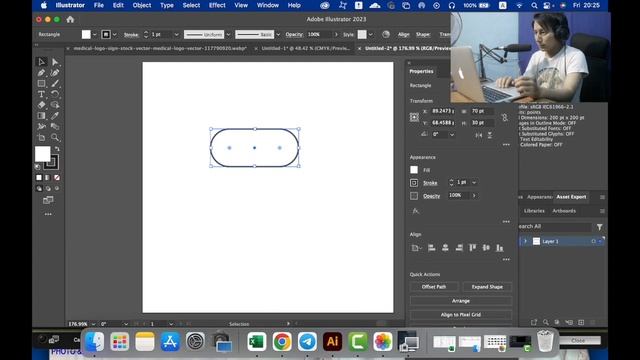Select the Zoom tool magnifier
Screen dimensions: 640x360
(55, 137)
